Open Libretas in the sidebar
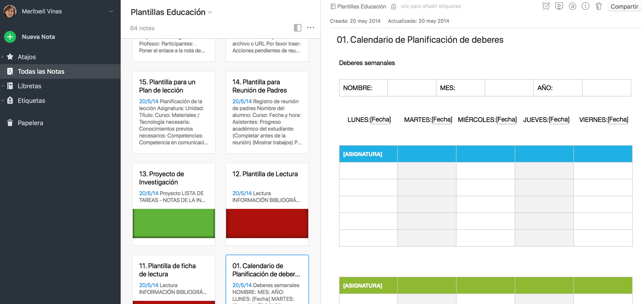The image size is (644, 304). click(x=60, y=86)
